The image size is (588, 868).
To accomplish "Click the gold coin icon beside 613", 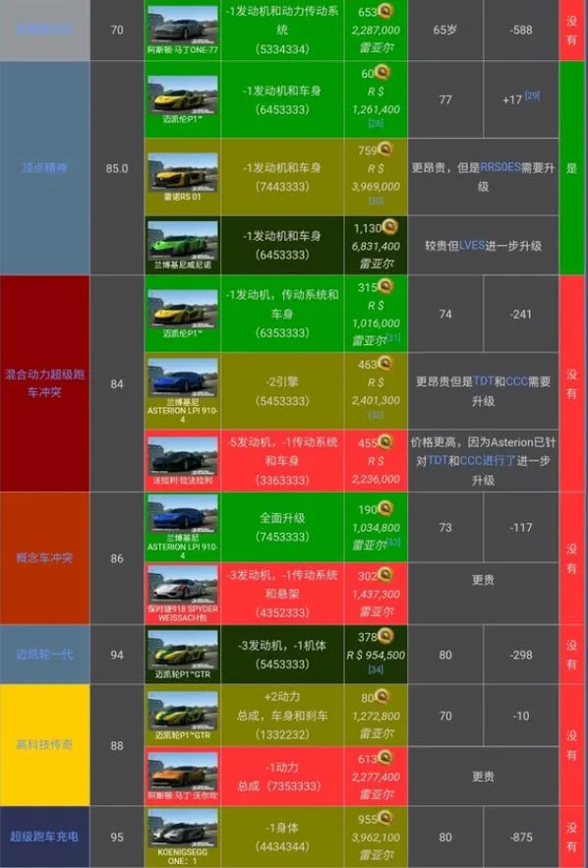I will pyautogui.click(x=385, y=758).
